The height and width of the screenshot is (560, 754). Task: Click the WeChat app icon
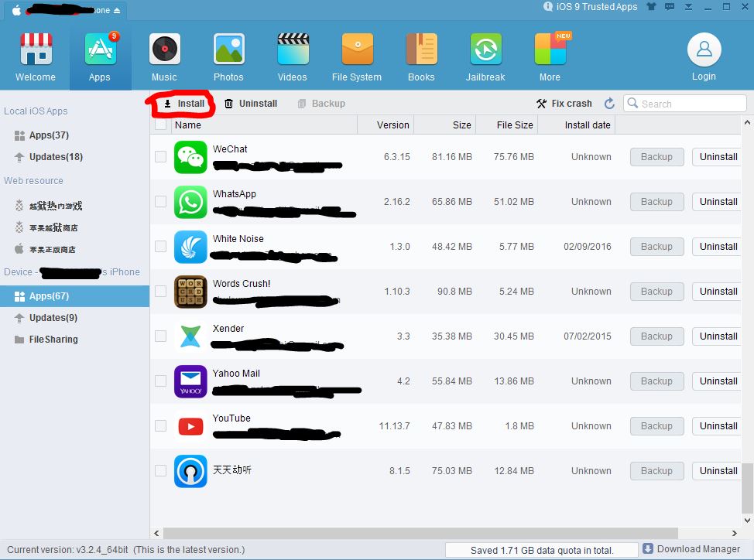[x=190, y=157]
